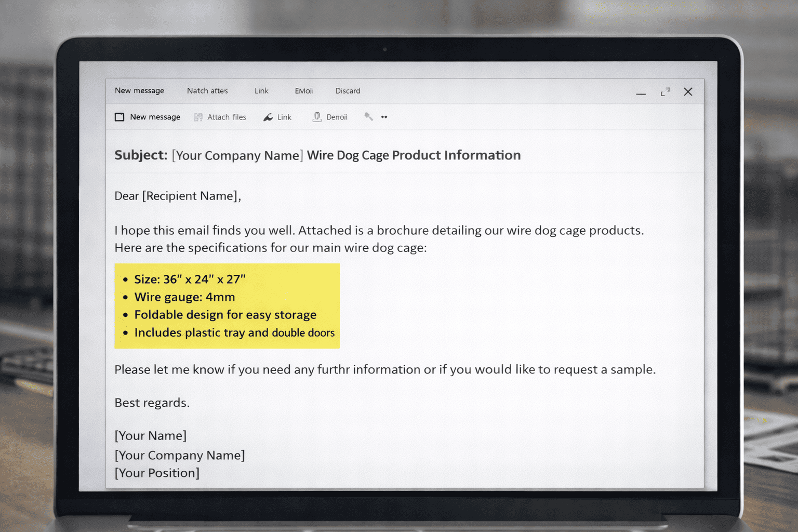The image size is (798, 532).
Task: Click Natch aftes in the menu bar
Action: coord(207,91)
